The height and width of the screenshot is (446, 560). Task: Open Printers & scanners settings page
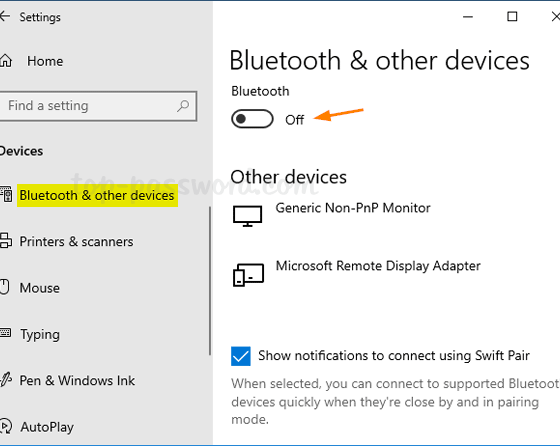[76, 242]
